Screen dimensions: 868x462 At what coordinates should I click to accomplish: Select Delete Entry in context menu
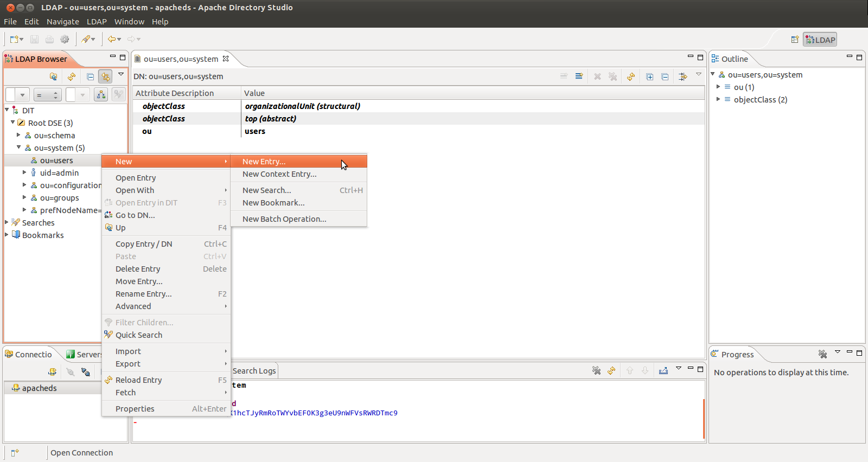(166, 269)
